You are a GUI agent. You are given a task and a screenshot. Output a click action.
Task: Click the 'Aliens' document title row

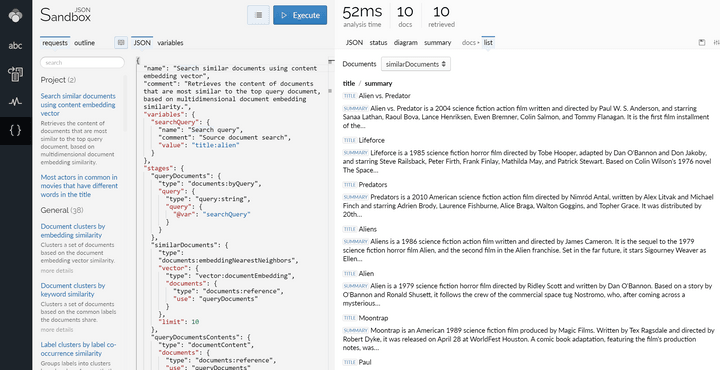(x=368, y=229)
